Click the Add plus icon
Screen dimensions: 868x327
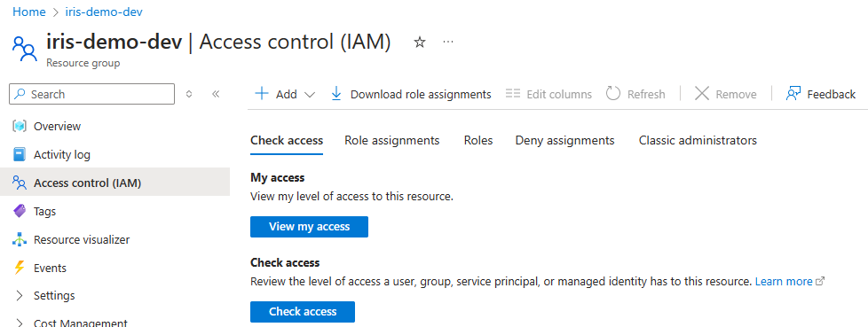click(x=261, y=93)
